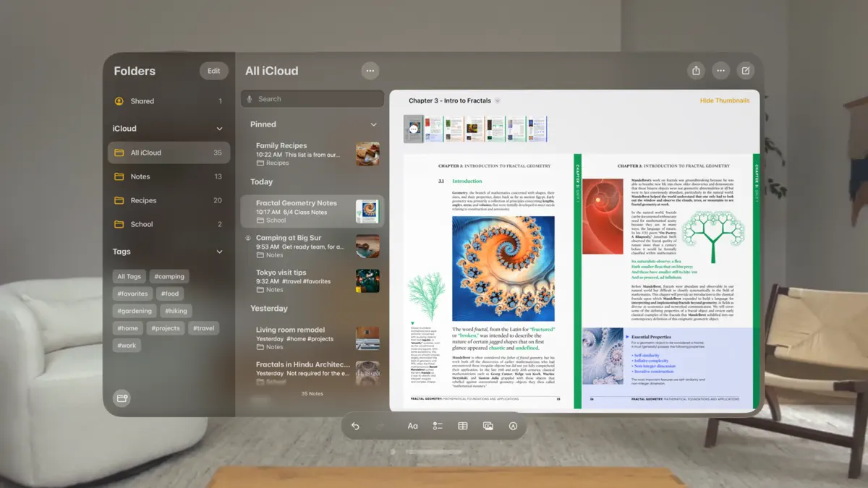868x488 pixels.
Task: Collapse the Tags section chevron
Action: click(220, 251)
